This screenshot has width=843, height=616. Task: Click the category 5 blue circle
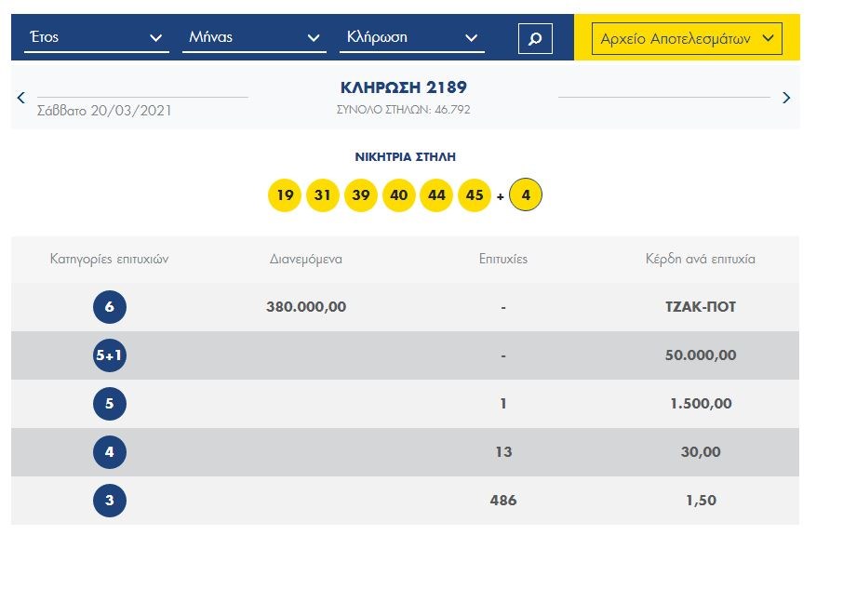[110, 404]
